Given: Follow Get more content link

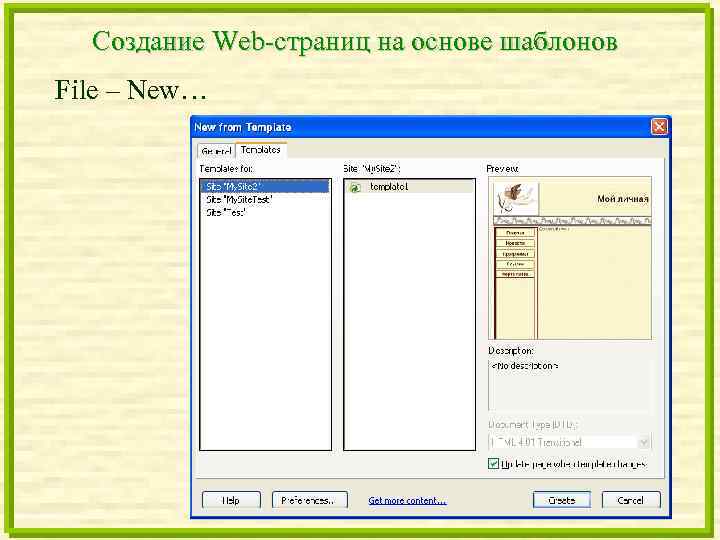Looking at the screenshot, I should coord(407,501).
